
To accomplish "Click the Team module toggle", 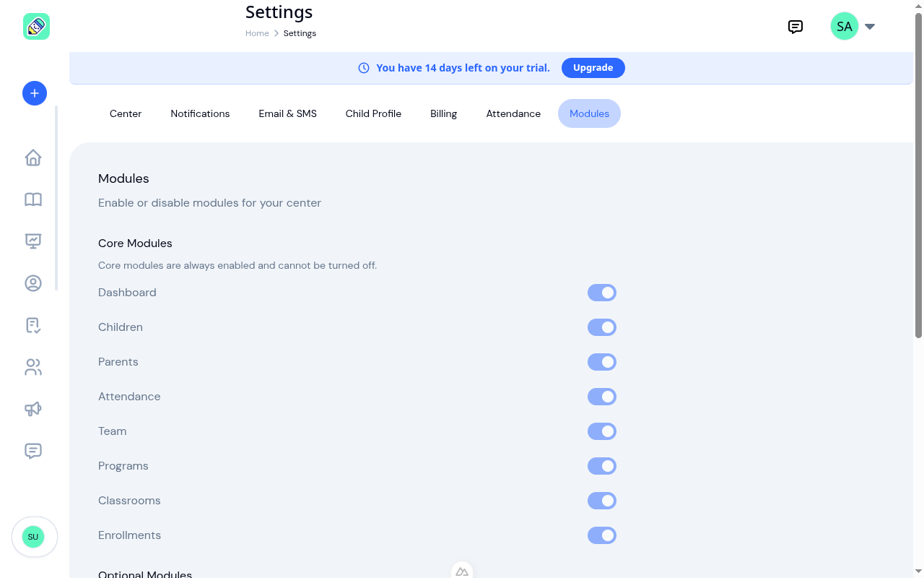I will tap(602, 431).
